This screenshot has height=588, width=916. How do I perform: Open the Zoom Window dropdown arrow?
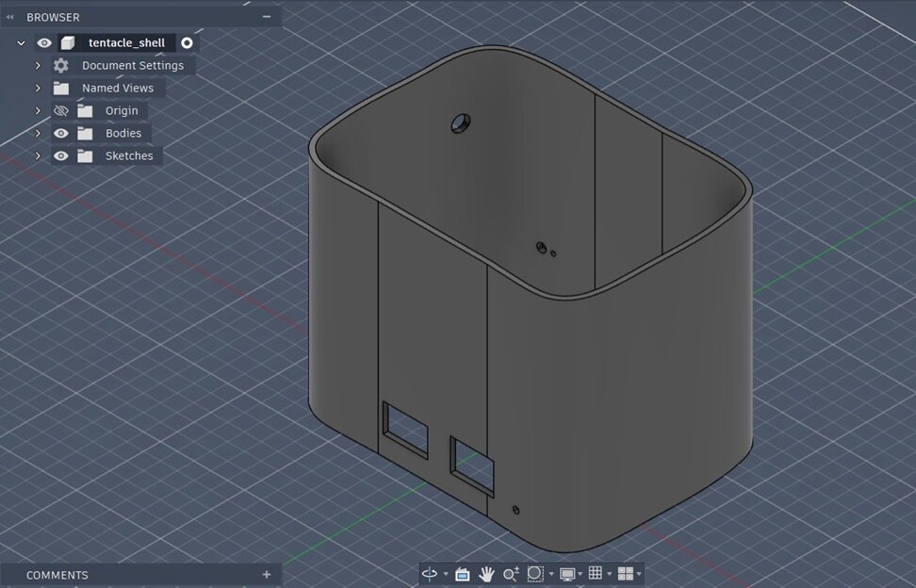pos(551,575)
